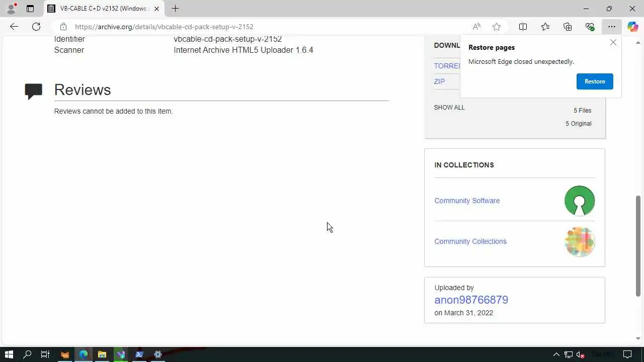644x362 pixels.
Task: Click 'Reviews cannot be added' text
Action: tap(114, 111)
